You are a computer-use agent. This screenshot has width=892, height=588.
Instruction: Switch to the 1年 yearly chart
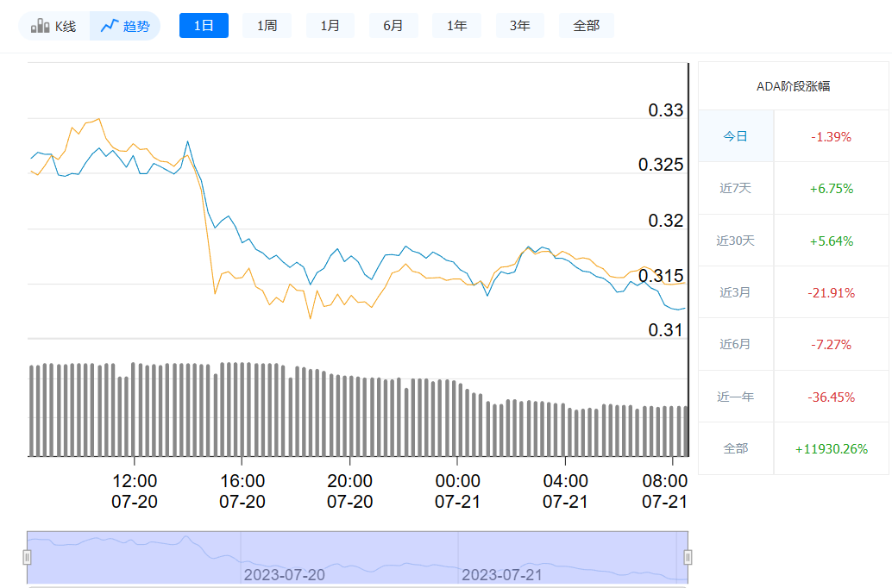coord(456,25)
